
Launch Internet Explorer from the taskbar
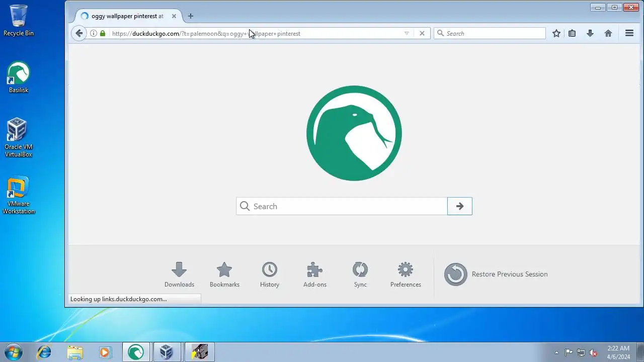click(44, 352)
